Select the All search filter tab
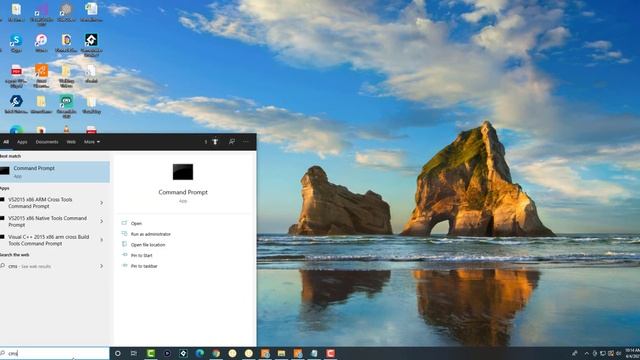This screenshot has width=640, height=360. pyautogui.click(x=6, y=142)
